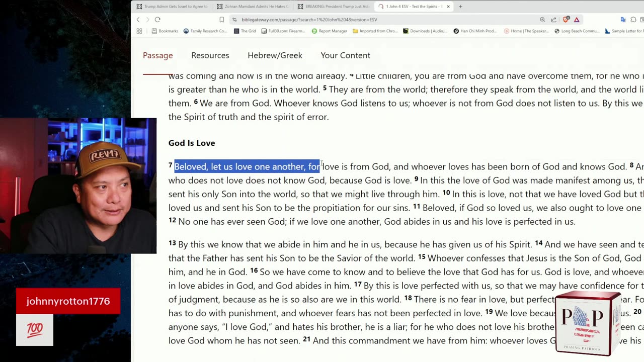644x362 pixels.
Task: Open the Hebrew/Greek tab
Action: pyautogui.click(x=275, y=55)
